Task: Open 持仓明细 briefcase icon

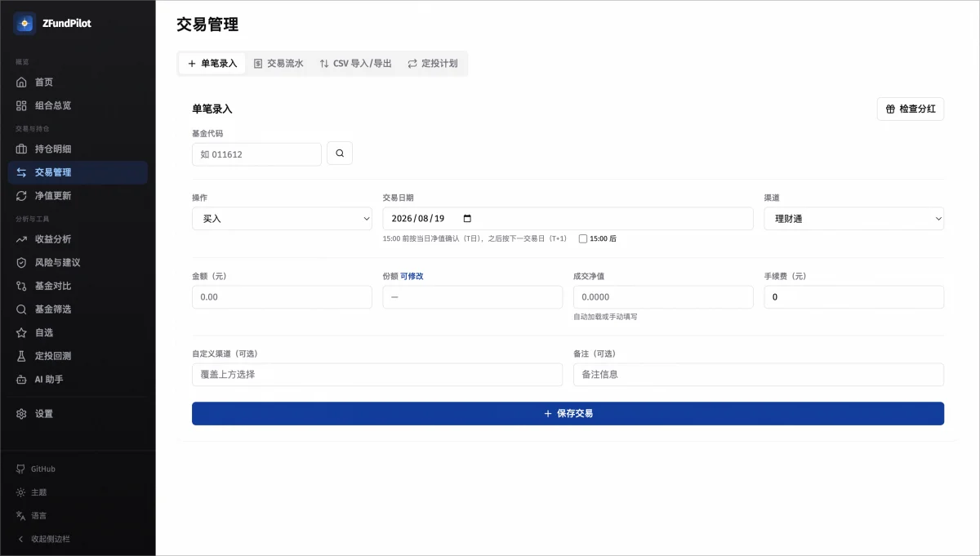Action: [x=21, y=149]
